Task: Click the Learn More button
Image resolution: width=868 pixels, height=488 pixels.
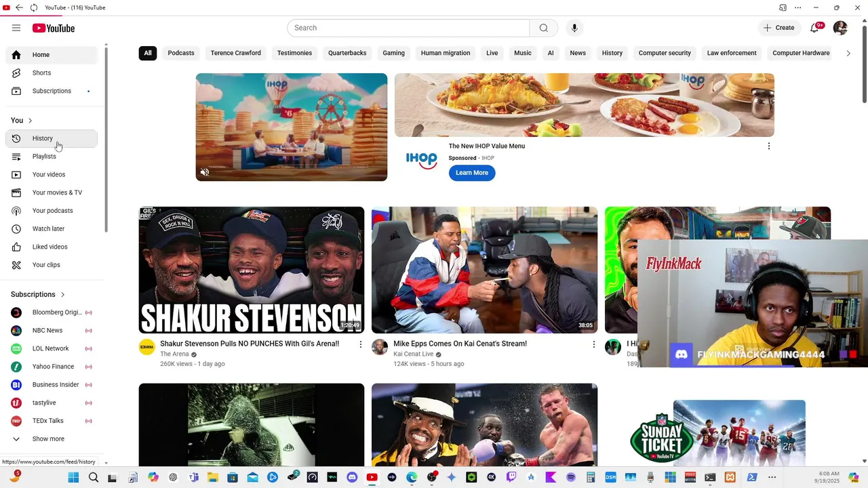Action: [472, 173]
